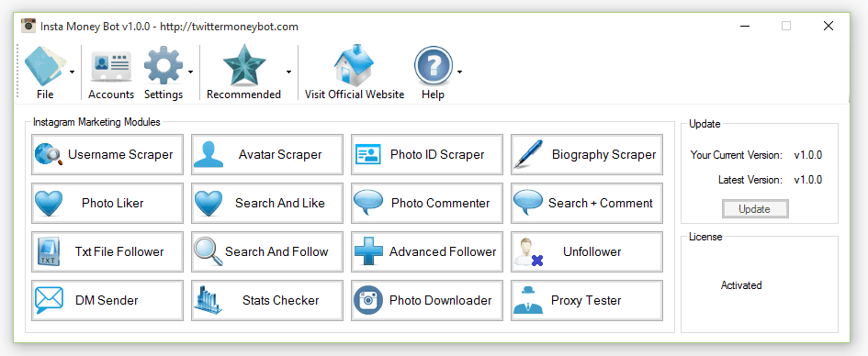Click the 'License' group title
Viewport: 868px width, 356px height.
(x=705, y=237)
